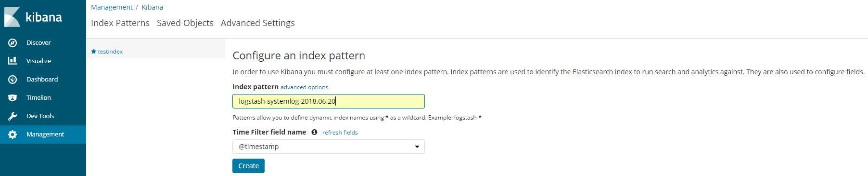
Task: Open Timelion using its mask icon
Action: [x=13, y=98]
